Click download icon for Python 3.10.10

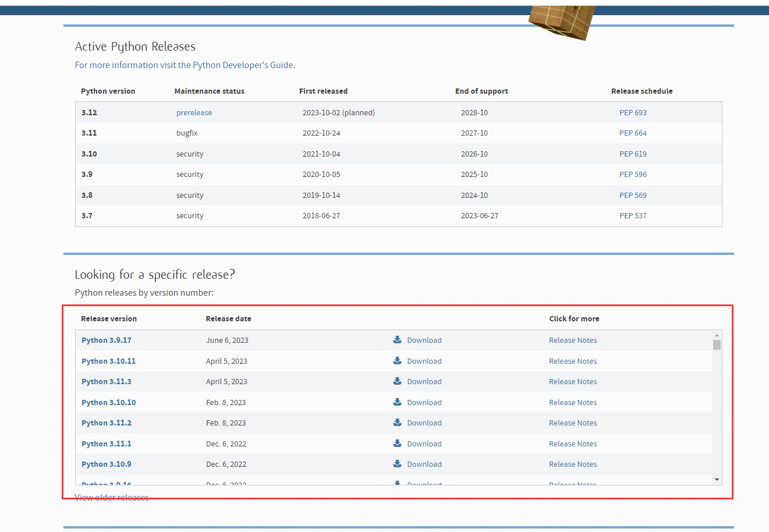398,402
